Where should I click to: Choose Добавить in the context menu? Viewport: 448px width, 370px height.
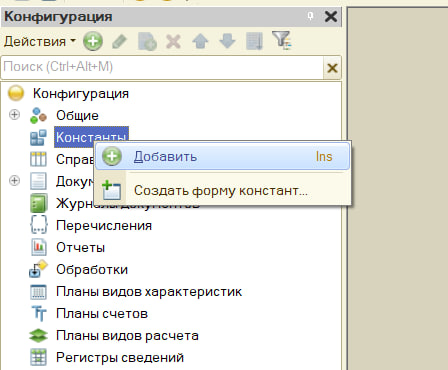point(223,156)
